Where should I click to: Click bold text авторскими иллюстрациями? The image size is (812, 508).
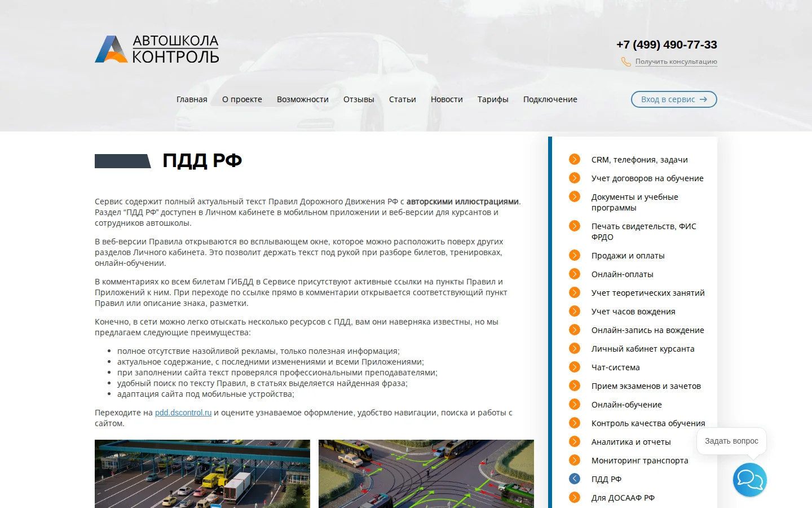pyautogui.click(x=462, y=202)
